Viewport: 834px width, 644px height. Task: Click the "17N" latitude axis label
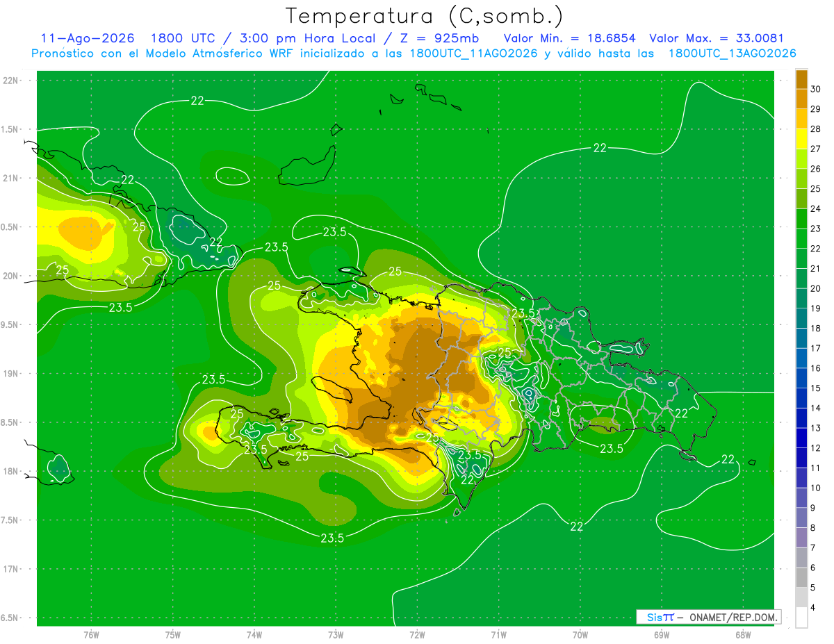[12, 570]
